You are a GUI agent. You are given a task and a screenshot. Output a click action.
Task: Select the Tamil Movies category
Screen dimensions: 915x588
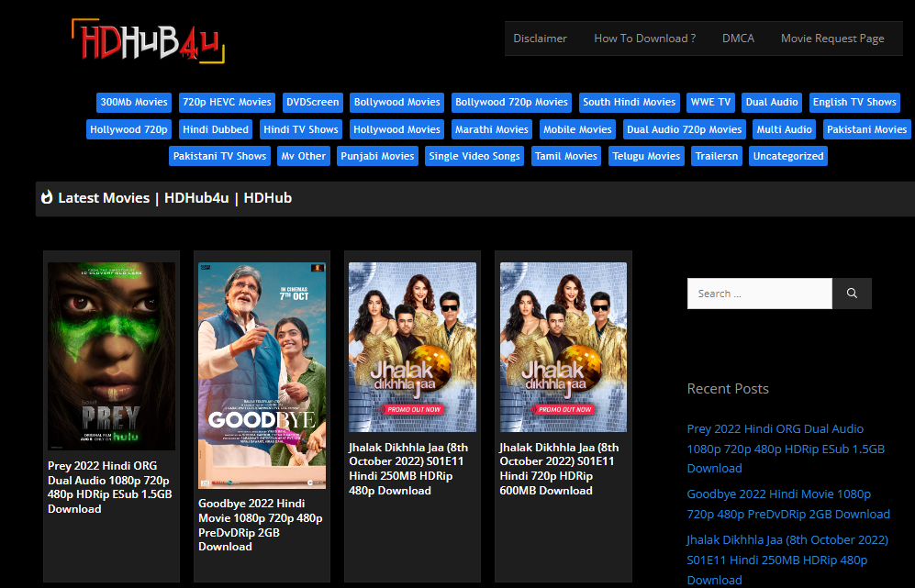pos(566,156)
